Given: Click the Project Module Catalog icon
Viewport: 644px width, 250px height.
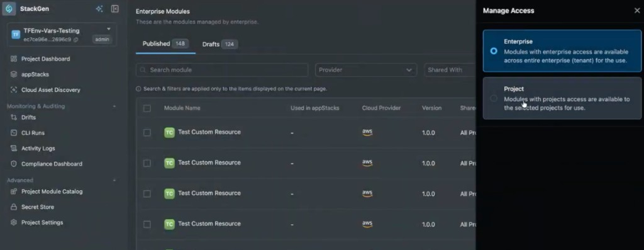Looking at the screenshot, I should [14, 191].
